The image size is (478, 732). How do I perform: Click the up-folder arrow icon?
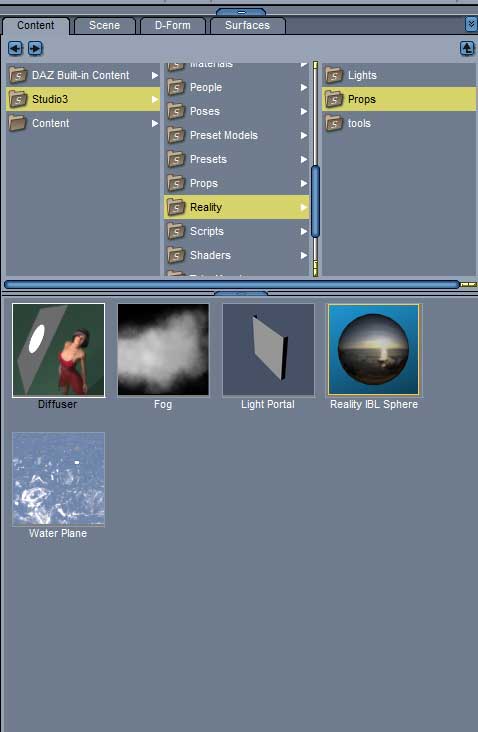click(x=467, y=48)
